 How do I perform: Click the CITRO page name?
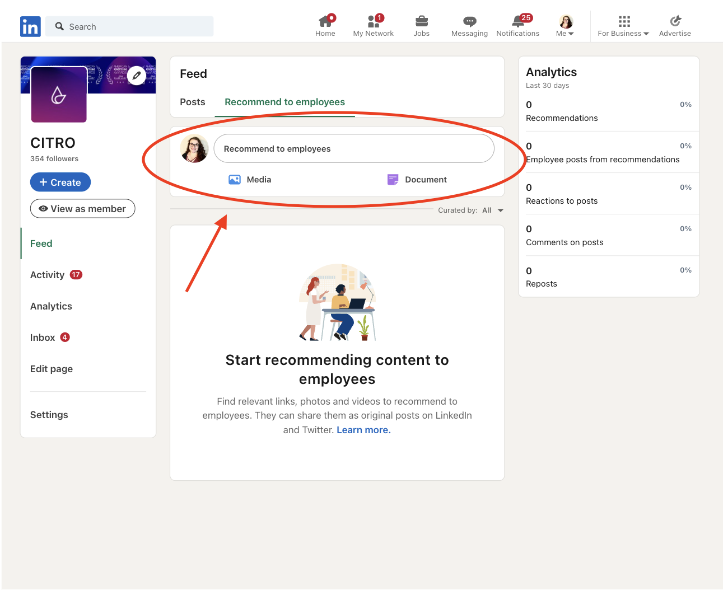click(53, 143)
